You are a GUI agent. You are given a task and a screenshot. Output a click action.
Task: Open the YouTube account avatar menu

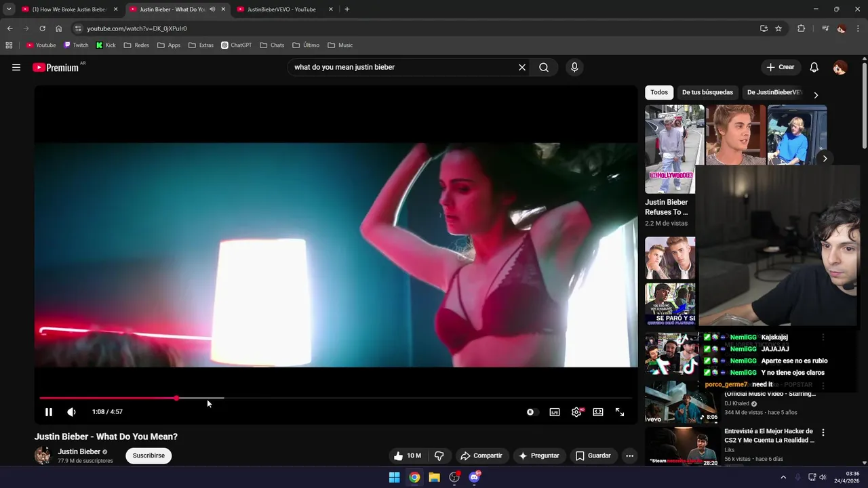pyautogui.click(x=840, y=67)
